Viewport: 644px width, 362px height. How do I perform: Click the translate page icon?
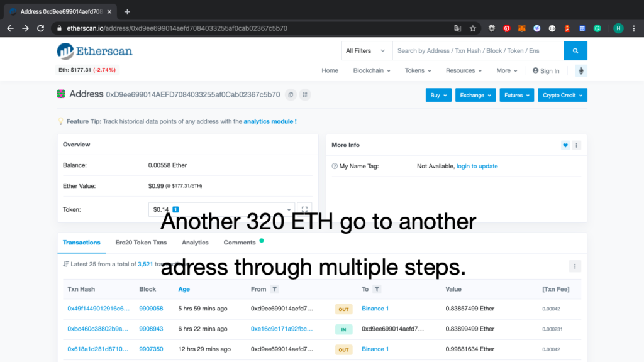[x=458, y=28]
